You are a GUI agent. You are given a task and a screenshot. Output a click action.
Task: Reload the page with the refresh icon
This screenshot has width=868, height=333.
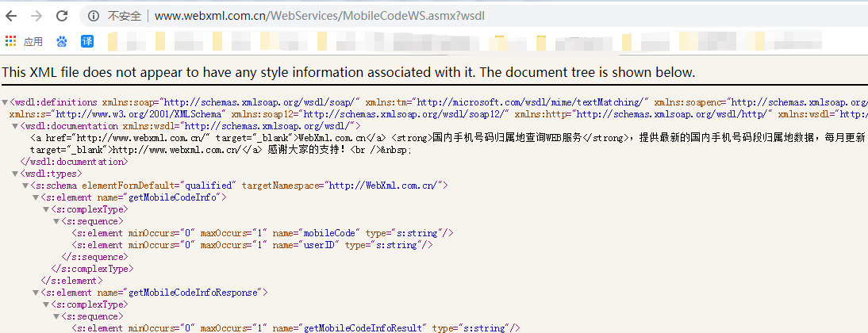click(62, 16)
